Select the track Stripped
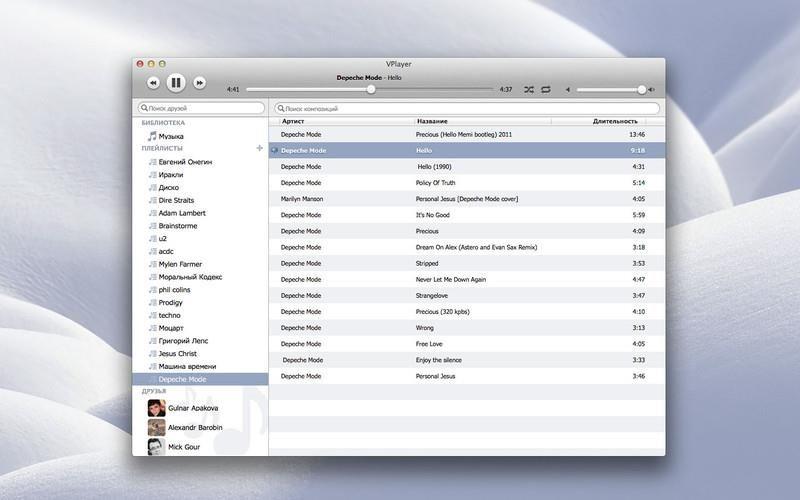 pyautogui.click(x=467, y=263)
